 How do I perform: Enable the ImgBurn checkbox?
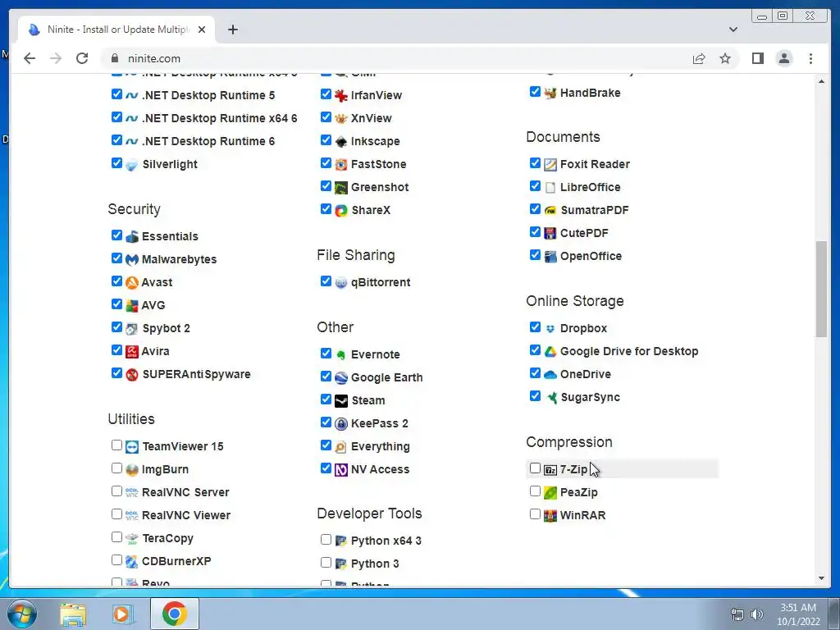pos(116,468)
